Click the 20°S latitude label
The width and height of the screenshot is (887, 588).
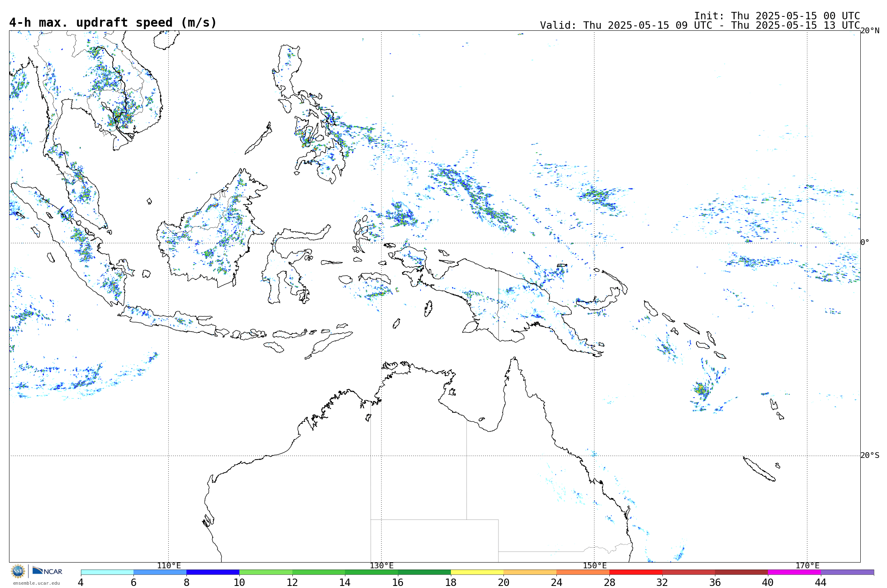point(870,455)
